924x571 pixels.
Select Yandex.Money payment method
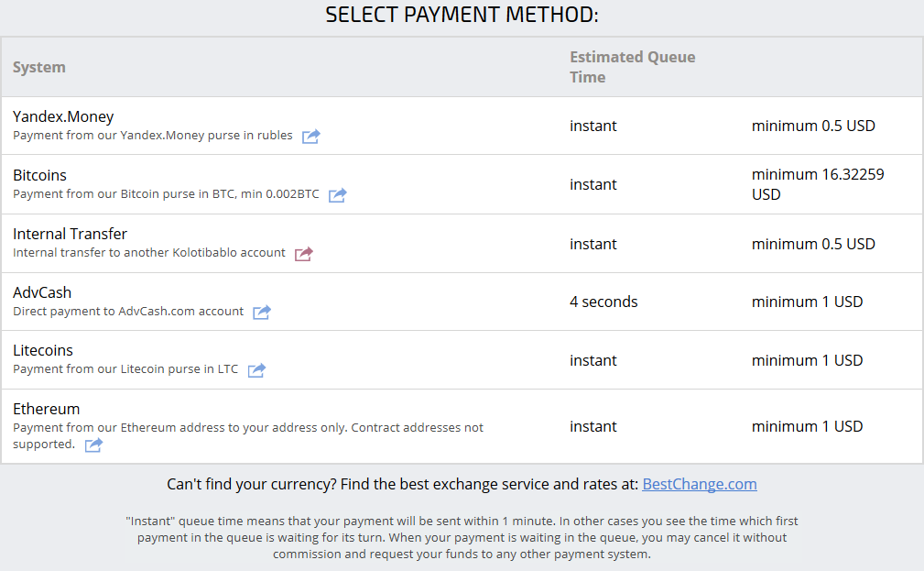63,116
